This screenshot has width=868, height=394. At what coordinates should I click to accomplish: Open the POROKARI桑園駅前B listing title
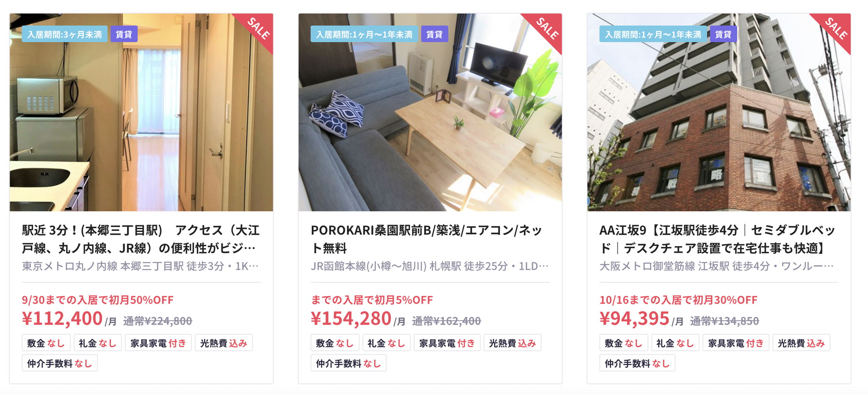tap(426, 239)
